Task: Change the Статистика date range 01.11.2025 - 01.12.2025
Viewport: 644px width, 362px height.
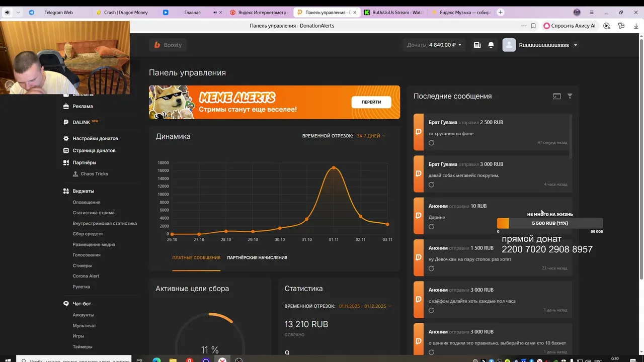Action: pos(365,306)
